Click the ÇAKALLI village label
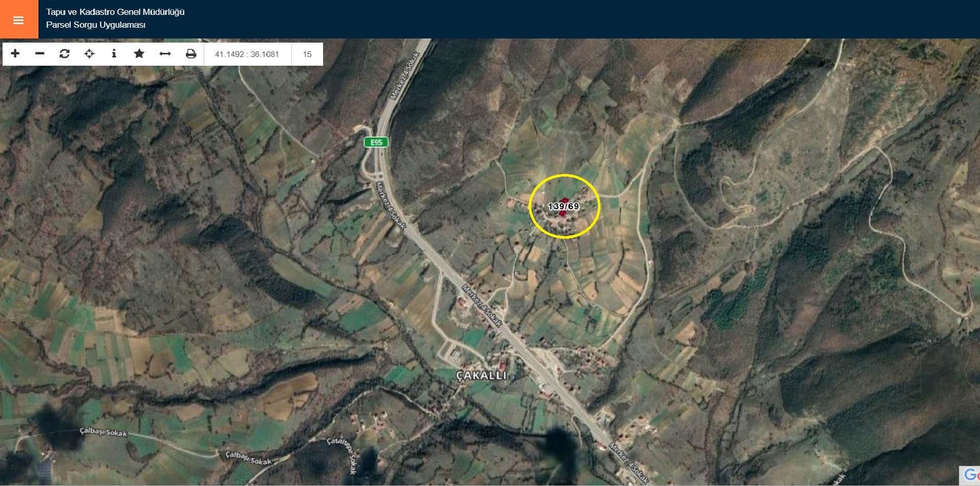Image resolution: width=980 pixels, height=486 pixels. pyautogui.click(x=481, y=375)
